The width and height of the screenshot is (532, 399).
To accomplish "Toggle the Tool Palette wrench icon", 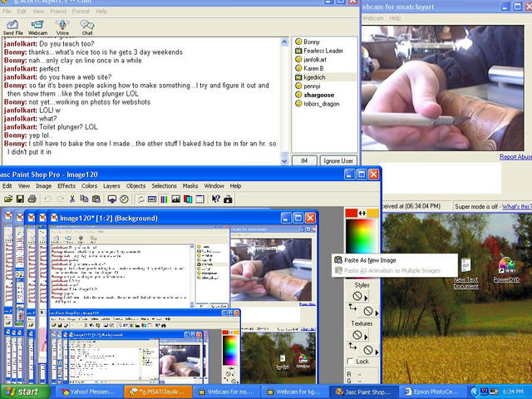I will click(140, 199).
